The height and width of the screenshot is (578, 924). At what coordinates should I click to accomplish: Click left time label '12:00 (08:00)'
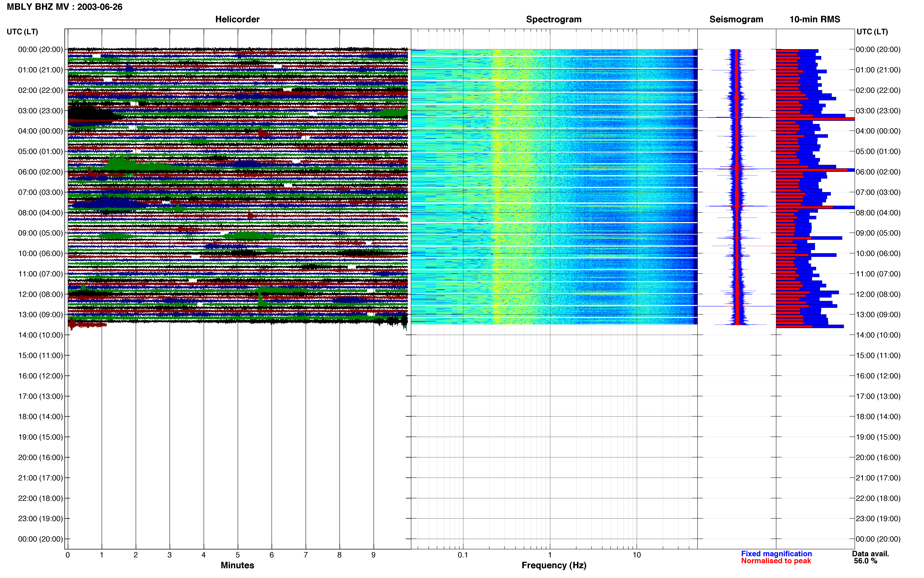(x=41, y=294)
